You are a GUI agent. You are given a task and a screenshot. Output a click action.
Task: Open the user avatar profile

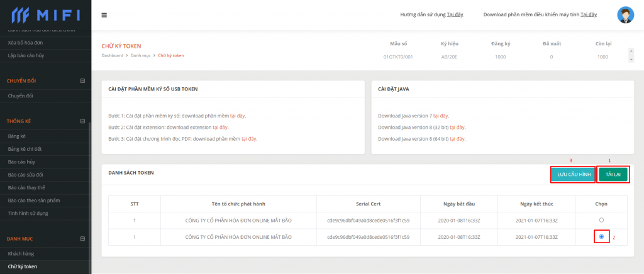[x=625, y=15]
